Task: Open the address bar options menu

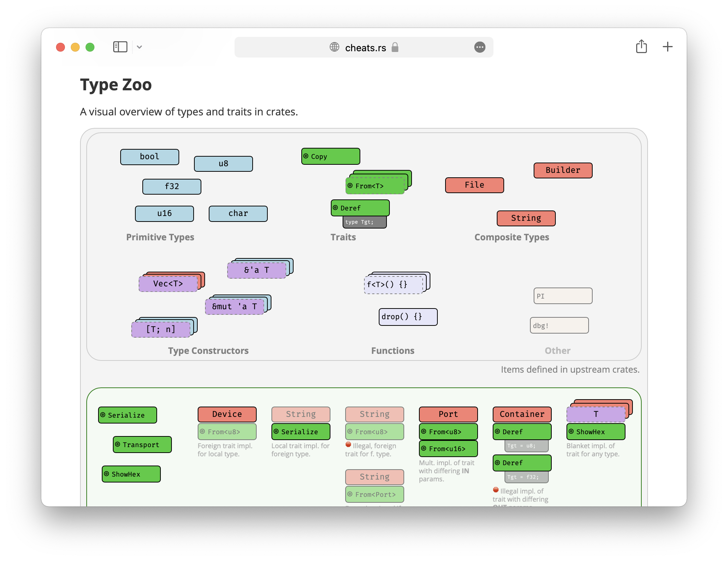Action: [480, 47]
